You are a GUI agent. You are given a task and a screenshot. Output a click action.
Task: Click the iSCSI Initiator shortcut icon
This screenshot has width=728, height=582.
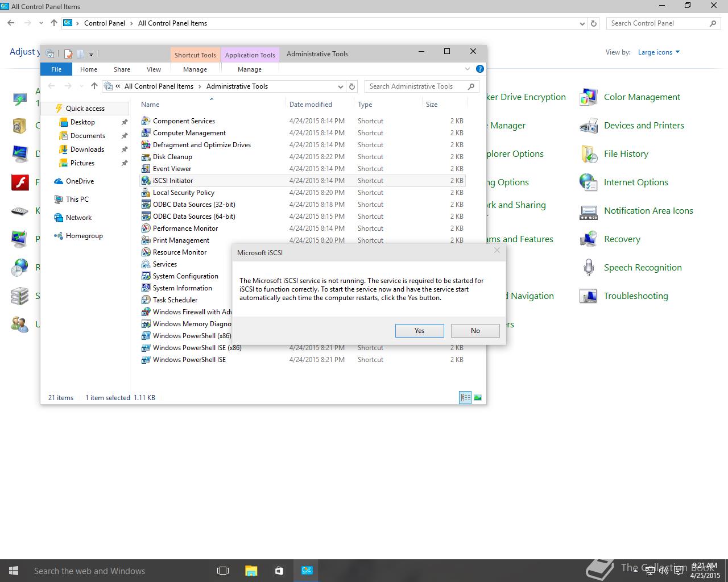(x=146, y=181)
